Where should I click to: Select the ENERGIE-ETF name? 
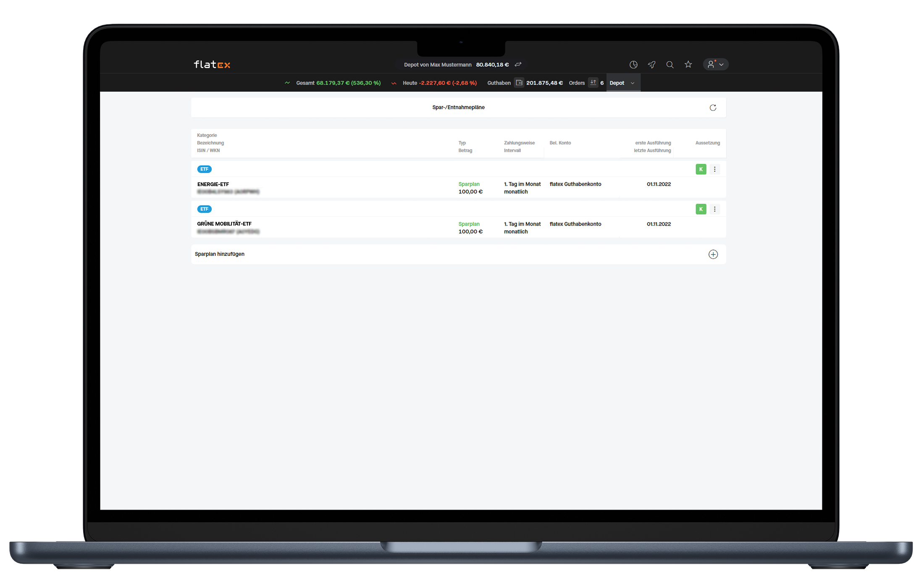coord(213,184)
